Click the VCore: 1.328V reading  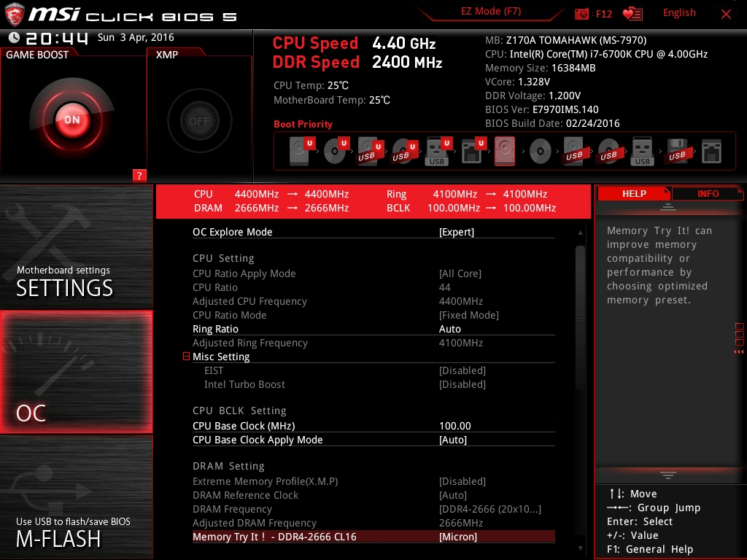click(x=517, y=82)
